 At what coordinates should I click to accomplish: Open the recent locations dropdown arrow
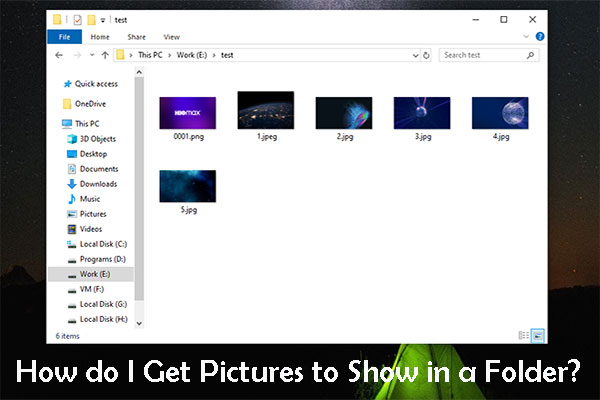(x=92, y=55)
